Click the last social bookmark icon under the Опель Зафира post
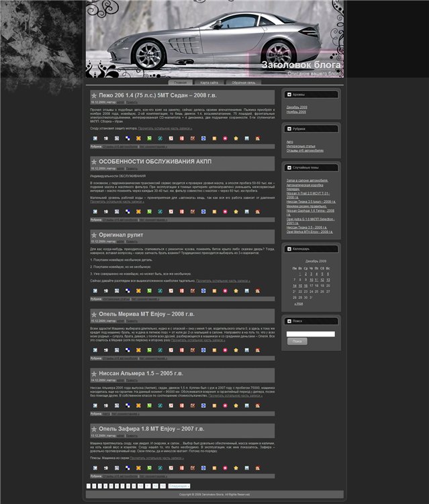 (x=257, y=468)
